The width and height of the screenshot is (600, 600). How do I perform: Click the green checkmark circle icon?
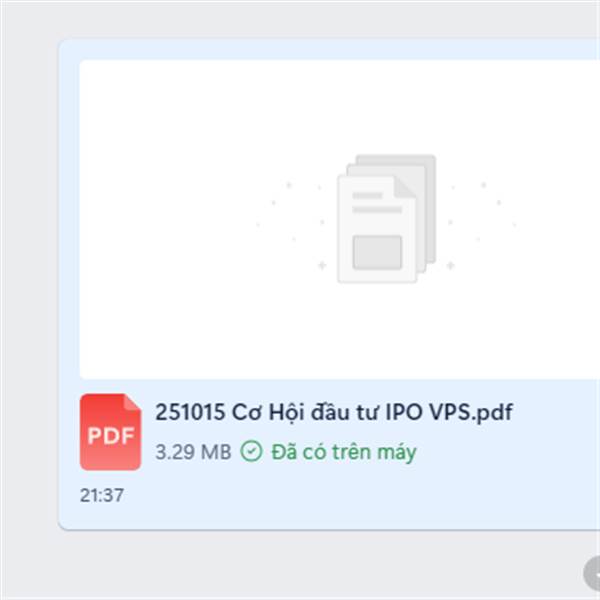[251, 451]
